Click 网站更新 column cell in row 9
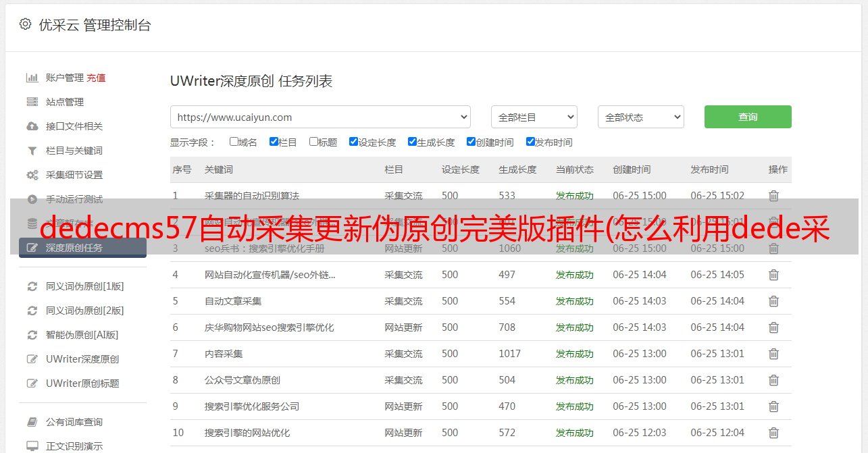The image size is (868, 453). click(x=403, y=406)
